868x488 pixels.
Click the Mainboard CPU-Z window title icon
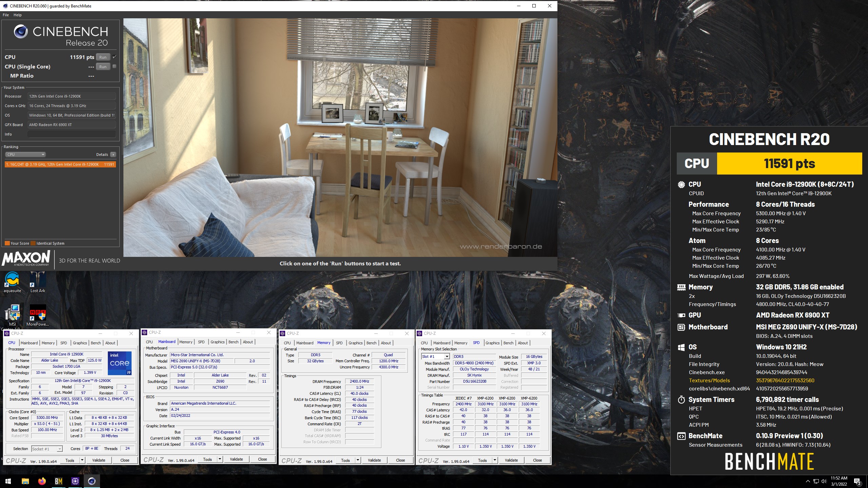click(145, 332)
